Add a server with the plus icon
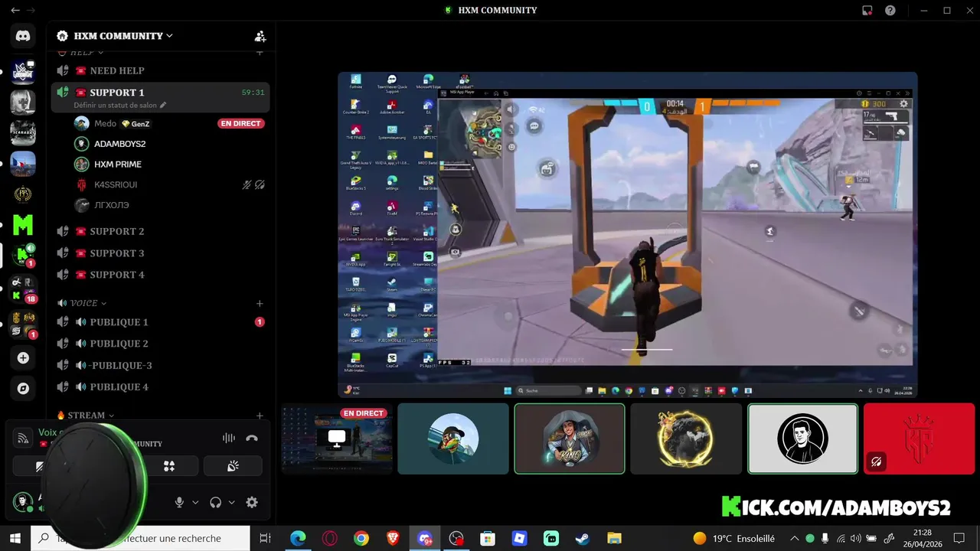This screenshot has height=551, width=980. (x=23, y=357)
